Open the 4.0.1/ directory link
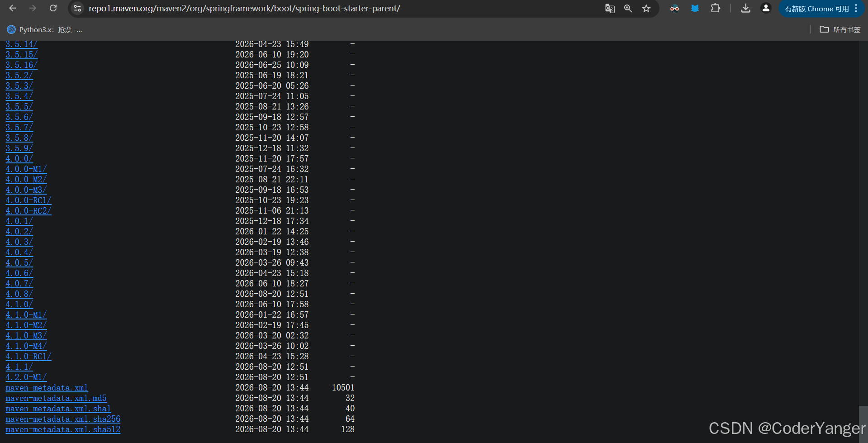The height and width of the screenshot is (443, 868). 19,221
